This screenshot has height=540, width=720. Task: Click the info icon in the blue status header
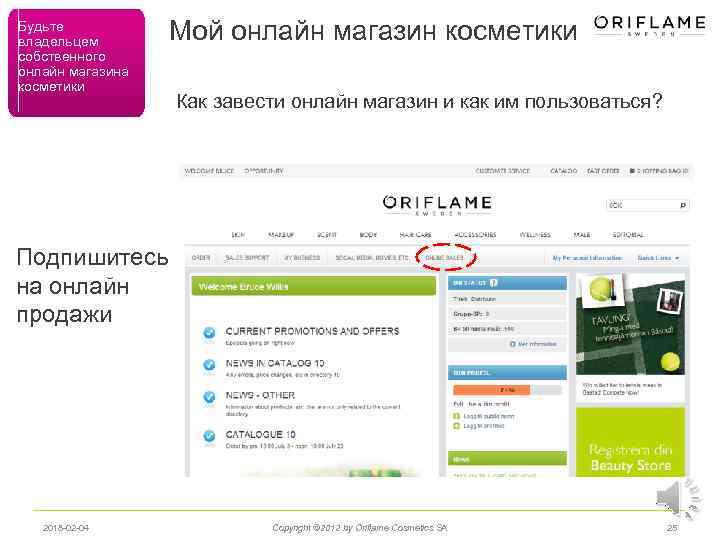point(494,283)
